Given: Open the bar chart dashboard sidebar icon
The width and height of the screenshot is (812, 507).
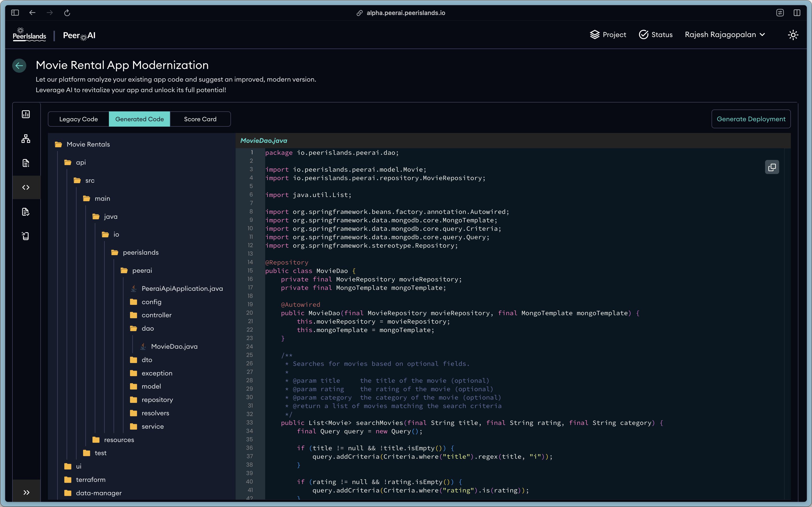Looking at the screenshot, I should [26, 114].
